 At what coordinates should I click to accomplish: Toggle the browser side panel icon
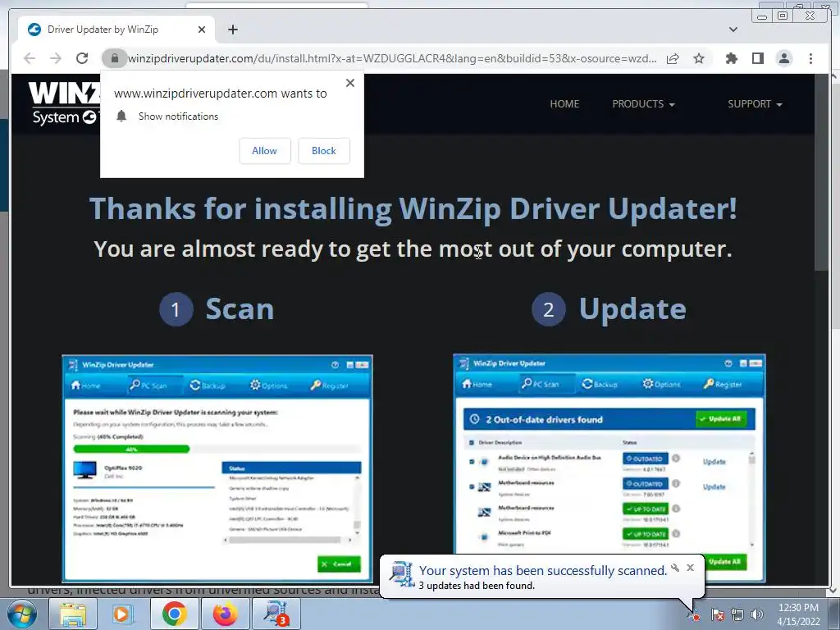(x=757, y=58)
